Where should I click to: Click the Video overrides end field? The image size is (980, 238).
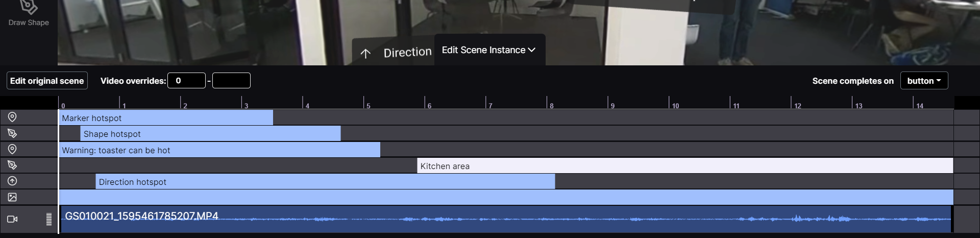click(231, 81)
